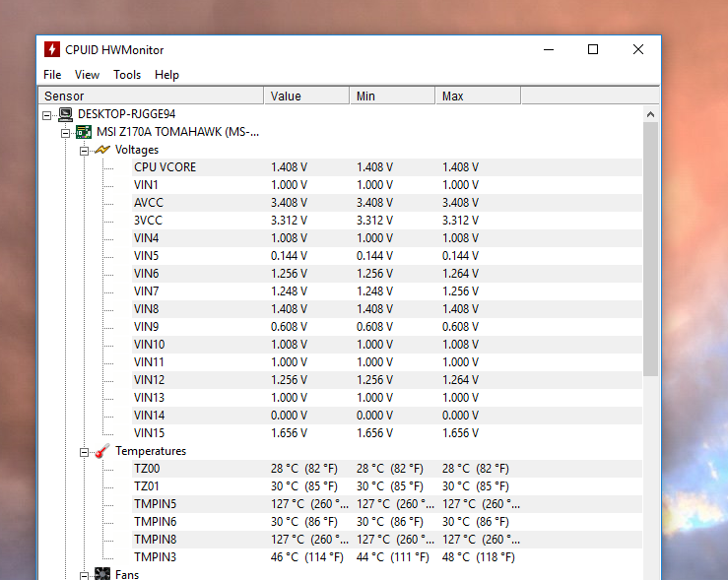
Task: Open the File menu
Action: [x=52, y=75]
